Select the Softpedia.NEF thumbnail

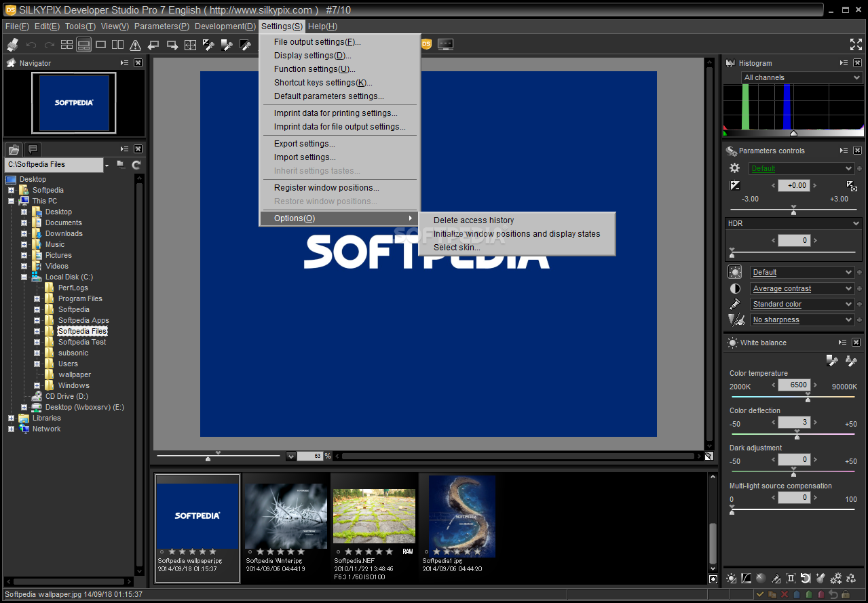point(374,528)
